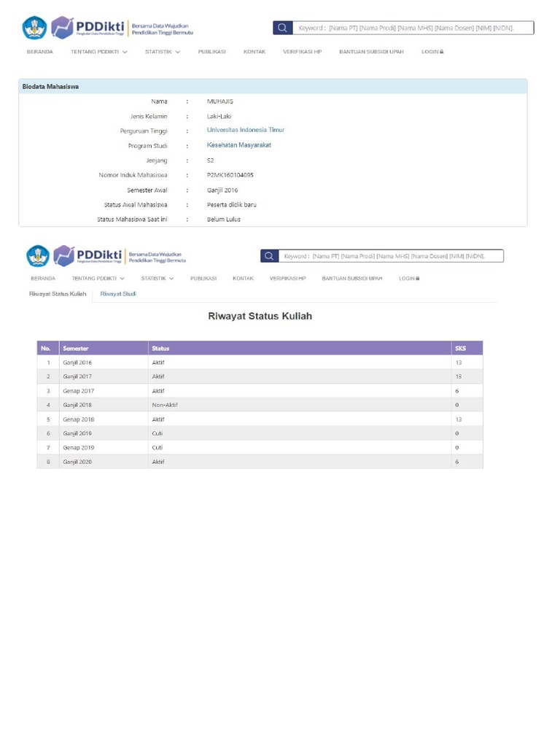The height and width of the screenshot is (747, 560).
Task: Open BERANDA in the second menu
Action: click(x=43, y=278)
